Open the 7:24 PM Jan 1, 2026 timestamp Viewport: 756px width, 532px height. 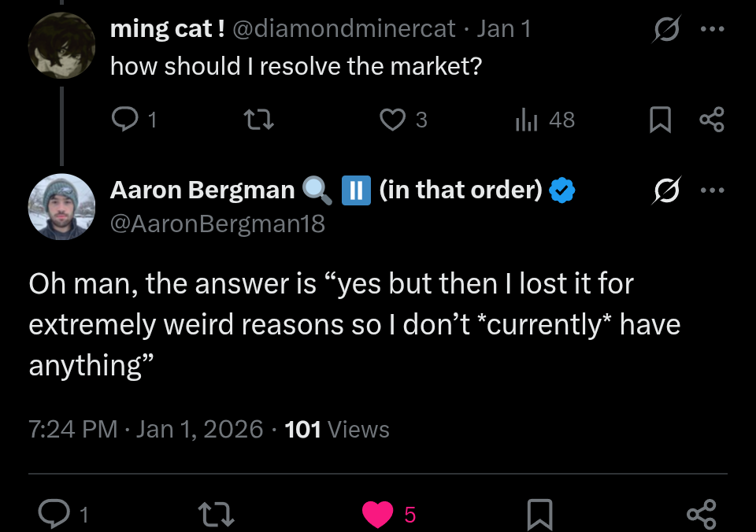146,430
